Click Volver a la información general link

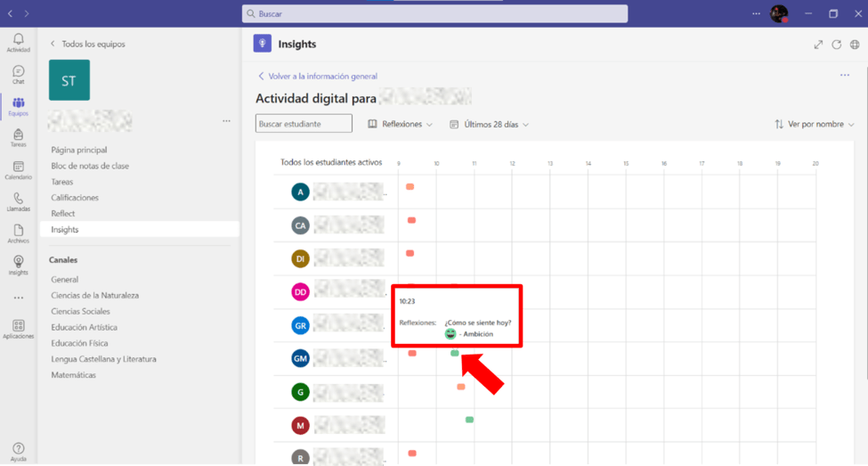(x=317, y=77)
